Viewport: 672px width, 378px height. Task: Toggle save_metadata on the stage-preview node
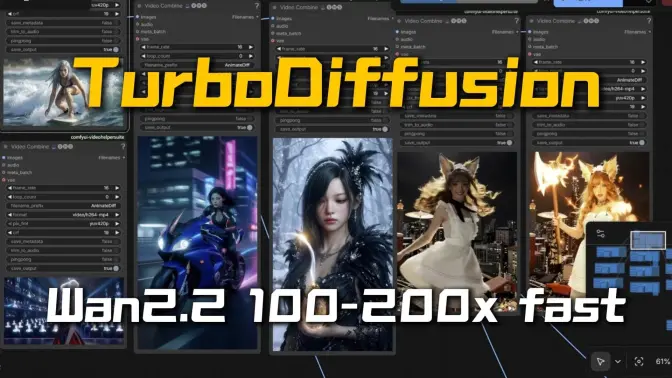pos(63,241)
